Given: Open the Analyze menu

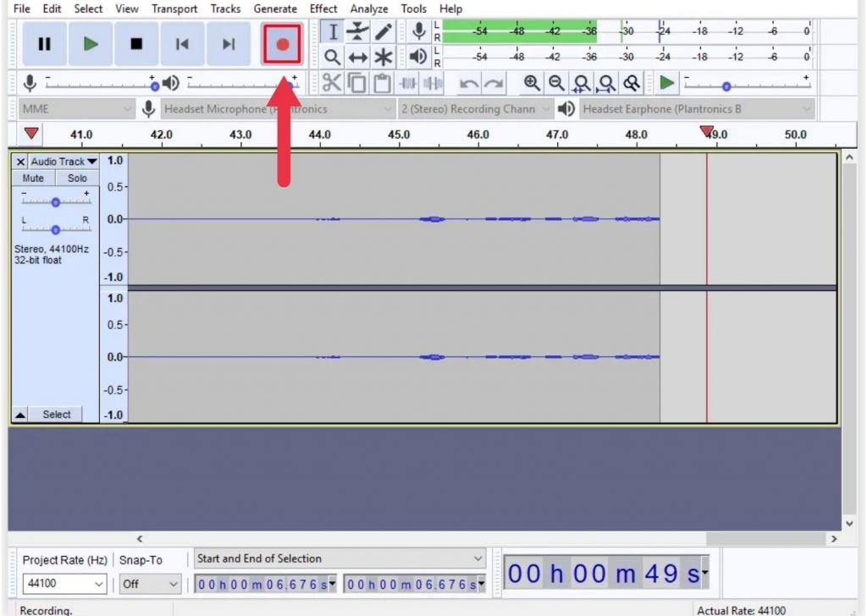Looking at the screenshot, I should tap(369, 8).
